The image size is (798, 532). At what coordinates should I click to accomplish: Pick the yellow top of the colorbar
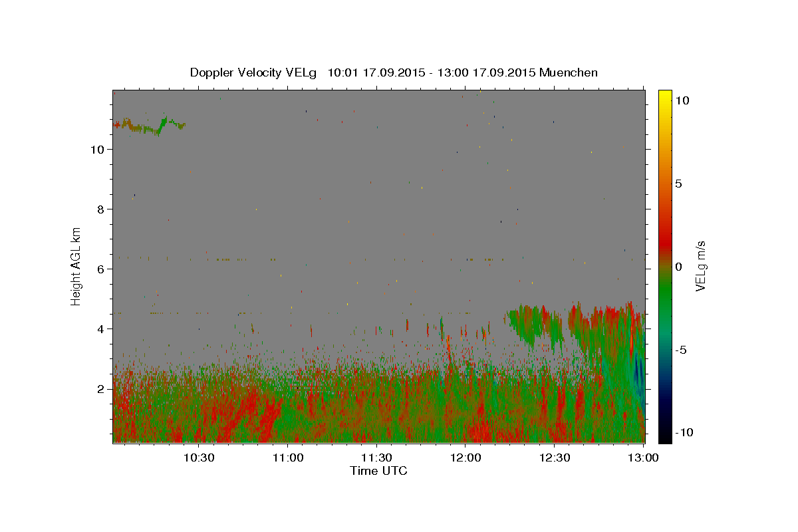click(664, 95)
